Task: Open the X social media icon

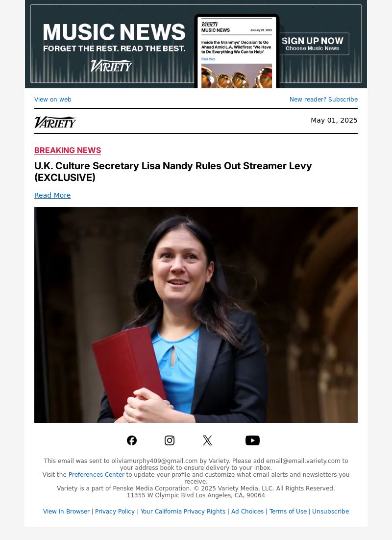Action: tap(207, 440)
